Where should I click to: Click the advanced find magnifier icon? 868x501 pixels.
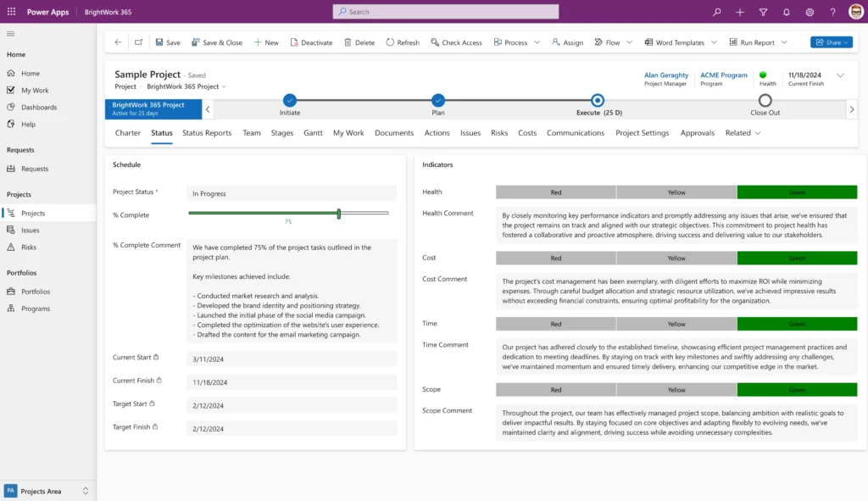[x=717, y=12]
